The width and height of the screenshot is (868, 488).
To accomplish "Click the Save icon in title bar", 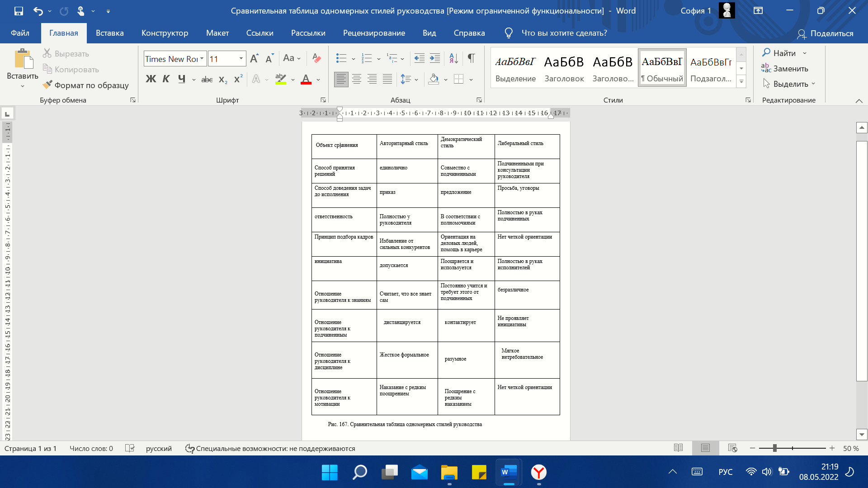I will 19,11.
